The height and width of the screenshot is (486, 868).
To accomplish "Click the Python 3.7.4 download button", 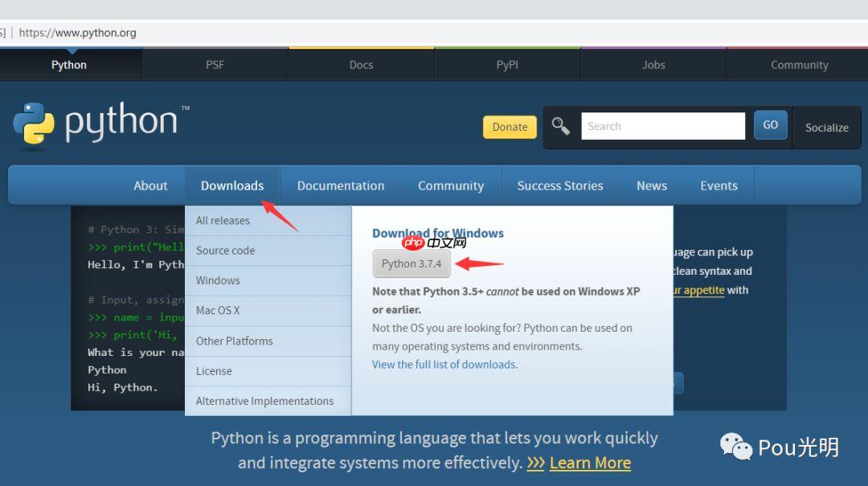I will [x=411, y=263].
